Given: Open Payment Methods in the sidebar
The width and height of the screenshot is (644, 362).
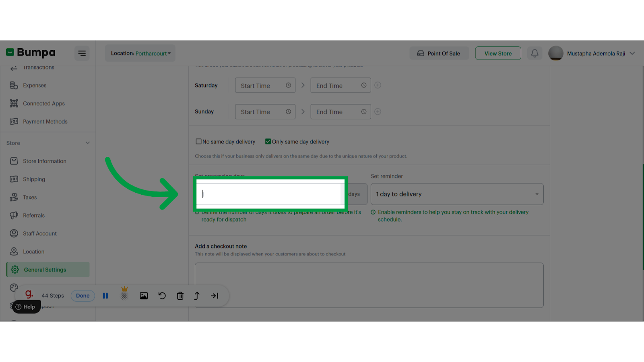Looking at the screenshot, I should 45,121.
